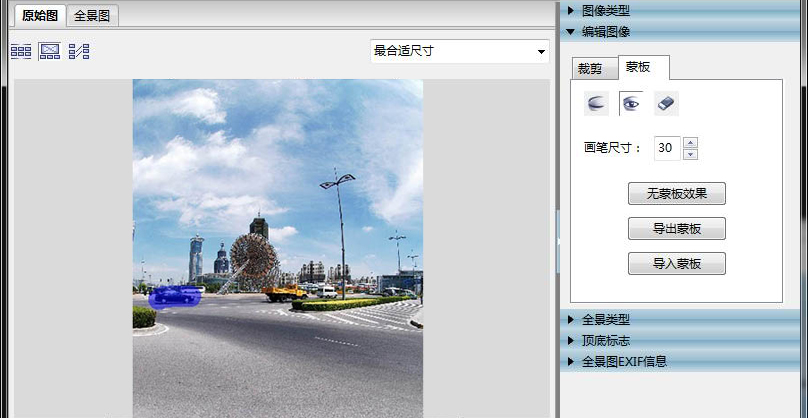The image size is (808, 418).
Task: Click the 无蒙板效果 button
Action: [x=676, y=194]
